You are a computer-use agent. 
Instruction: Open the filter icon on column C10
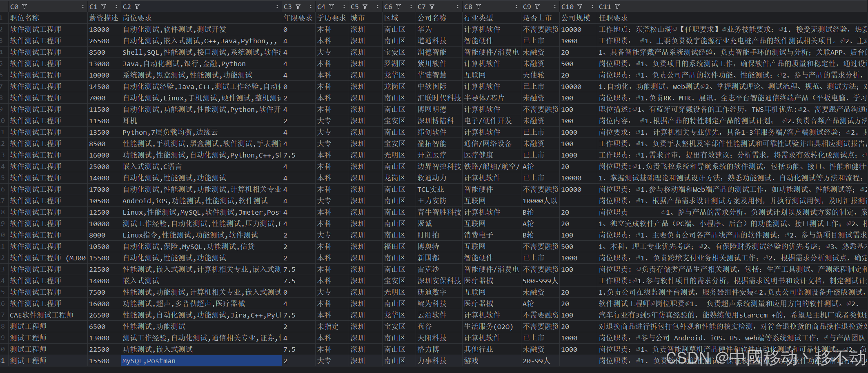(580, 7)
